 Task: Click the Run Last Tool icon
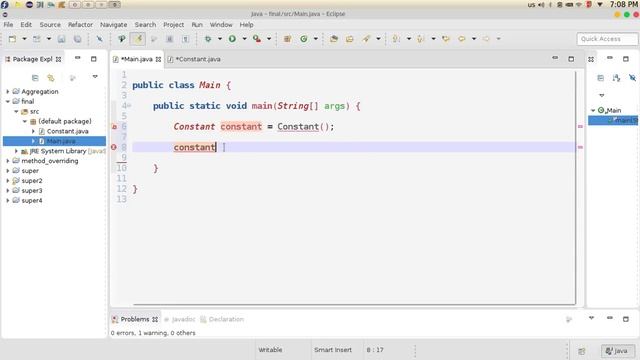tap(257, 39)
